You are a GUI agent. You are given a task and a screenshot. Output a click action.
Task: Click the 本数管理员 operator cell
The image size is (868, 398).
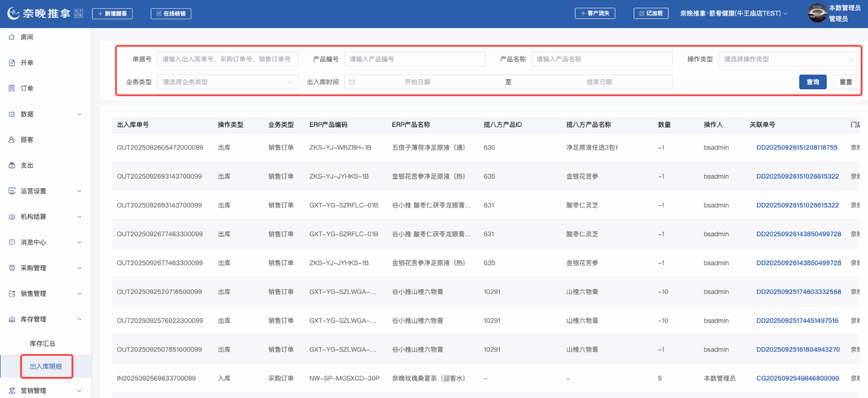click(x=719, y=378)
